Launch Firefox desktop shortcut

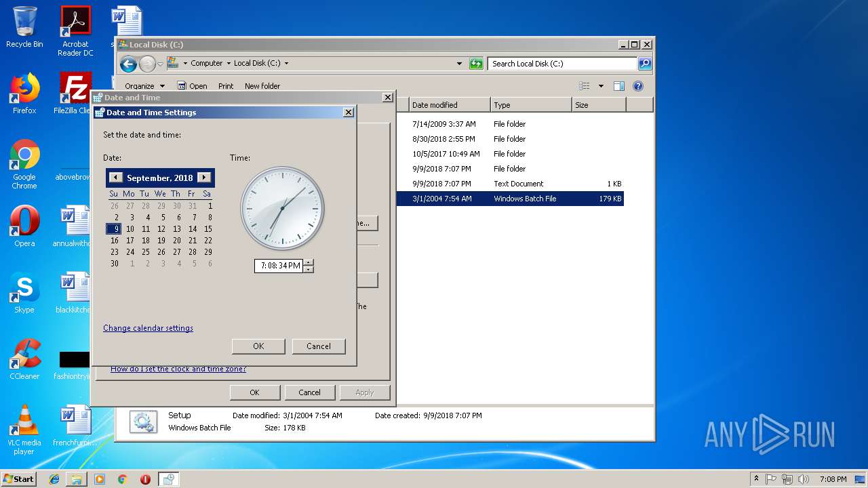tap(24, 93)
